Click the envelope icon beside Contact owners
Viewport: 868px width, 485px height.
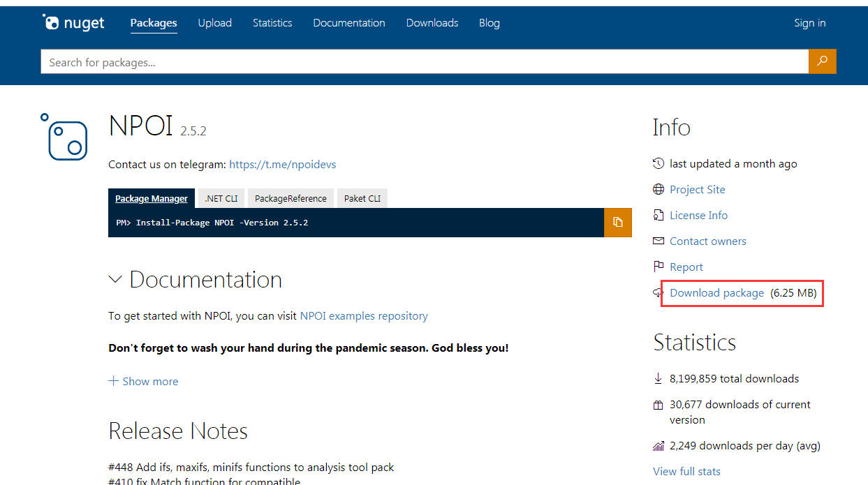click(657, 241)
